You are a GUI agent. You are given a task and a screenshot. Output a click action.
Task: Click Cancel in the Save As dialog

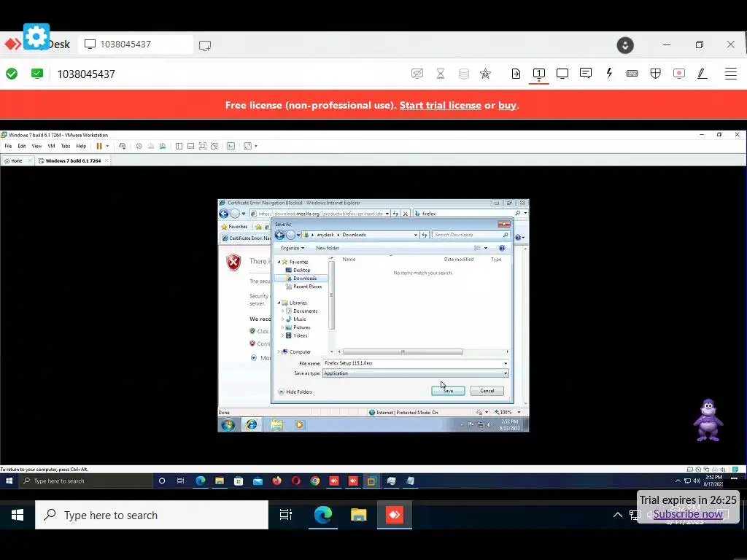[x=487, y=391]
